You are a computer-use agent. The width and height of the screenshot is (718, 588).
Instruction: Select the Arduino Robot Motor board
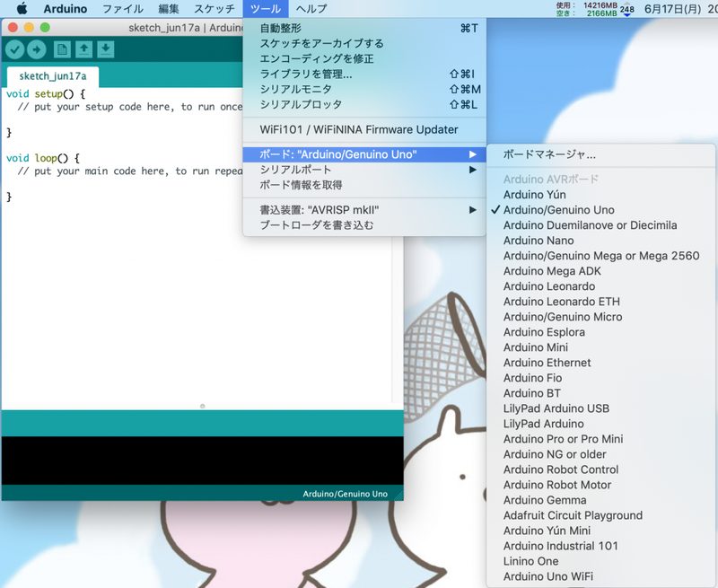[x=600, y=485]
